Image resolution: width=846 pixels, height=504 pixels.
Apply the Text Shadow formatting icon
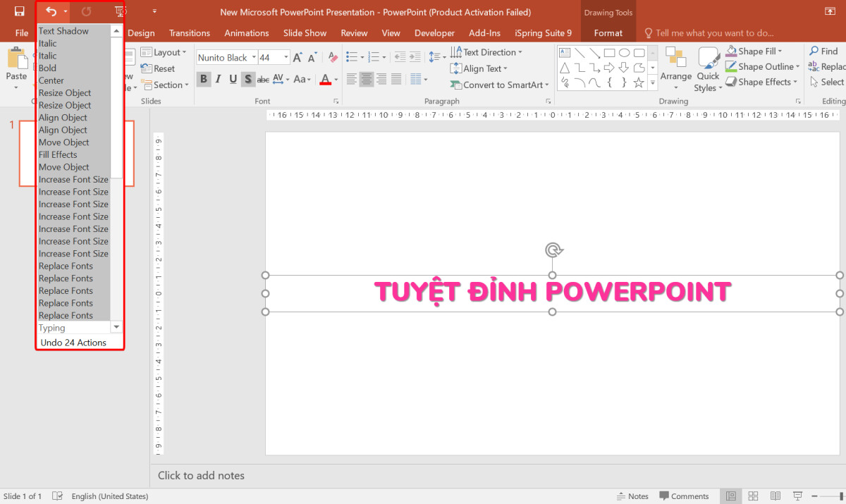coord(247,80)
